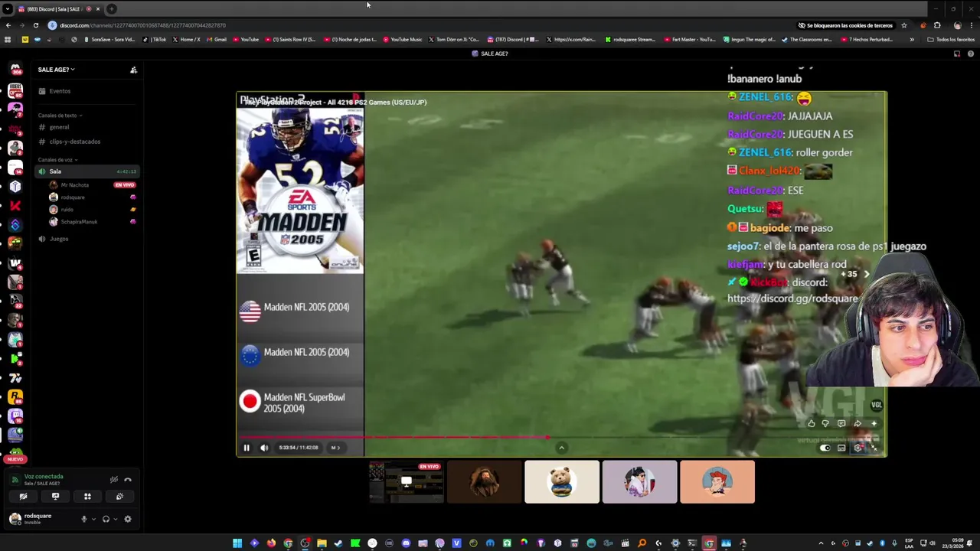The image size is (980, 551).
Task: Open Eventos in the server sidebar
Action: pos(87,91)
